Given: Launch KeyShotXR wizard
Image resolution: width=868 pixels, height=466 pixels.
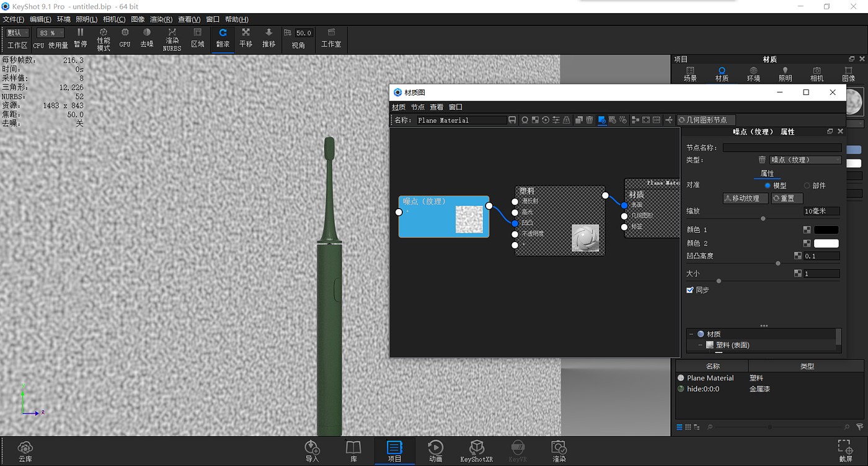Looking at the screenshot, I should click(x=476, y=451).
